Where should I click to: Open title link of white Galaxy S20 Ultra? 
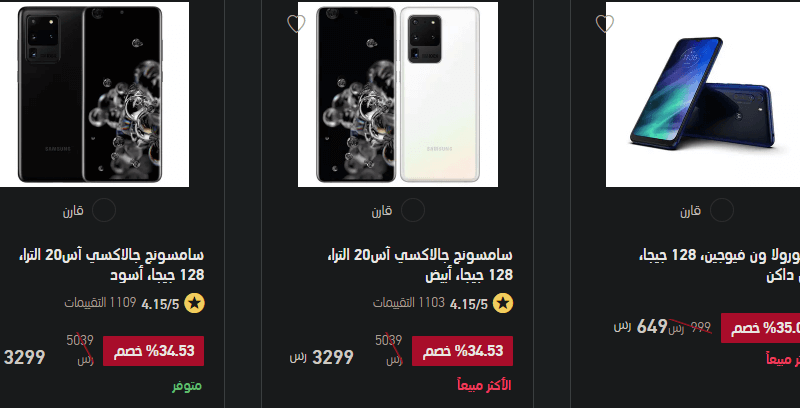[x=419, y=265]
